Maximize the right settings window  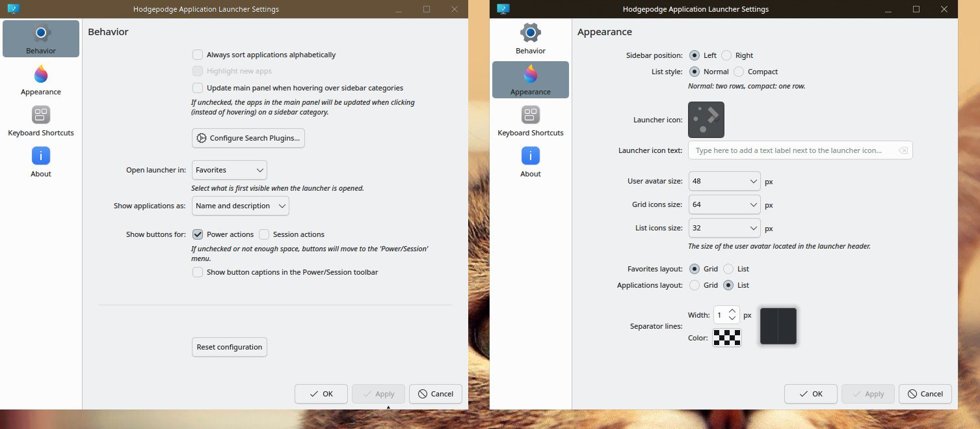[916, 9]
